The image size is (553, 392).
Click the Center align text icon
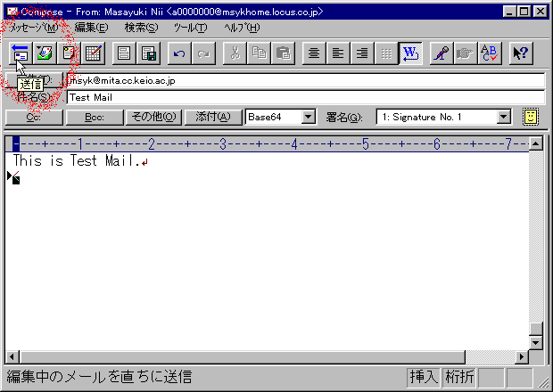click(x=313, y=53)
